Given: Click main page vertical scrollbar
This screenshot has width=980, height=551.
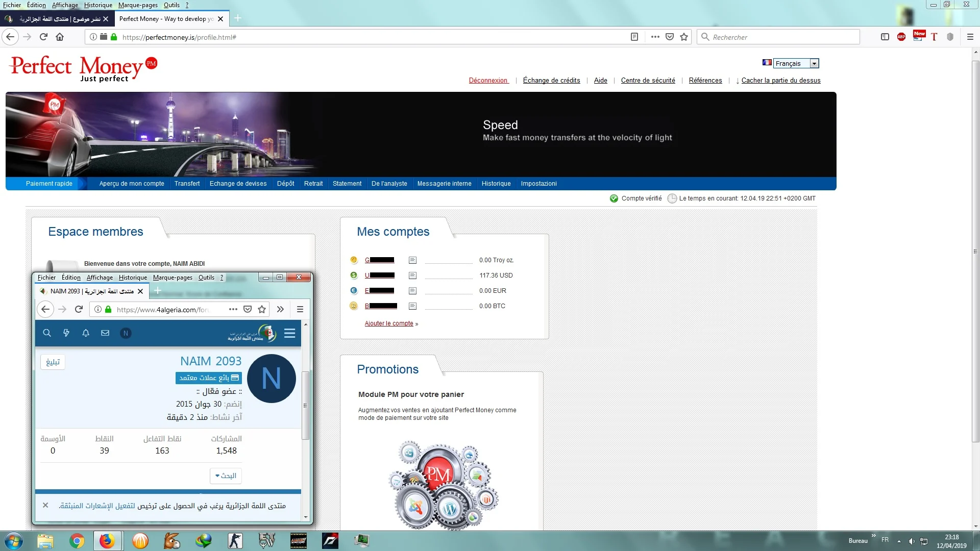Looking at the screenshot, I should (x=975, y=250).
